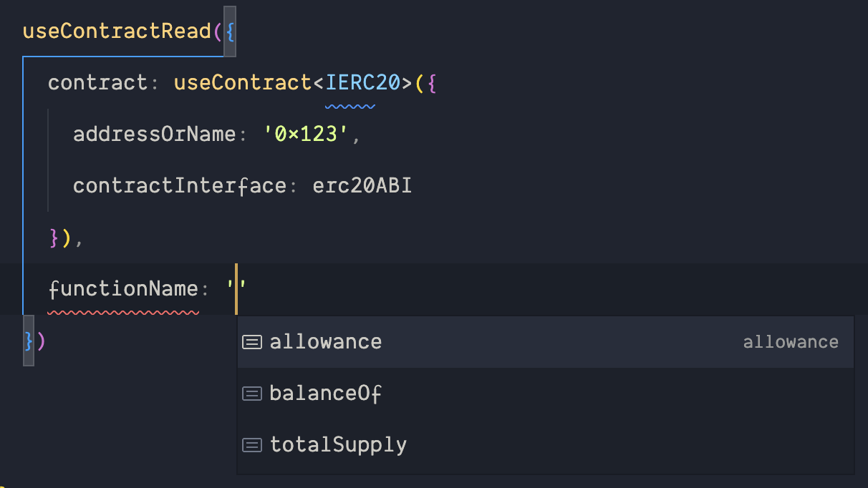Click the method icon beside balanceOf
The image size is (868, 488).
pyautogui.click(x=252, y=393)
